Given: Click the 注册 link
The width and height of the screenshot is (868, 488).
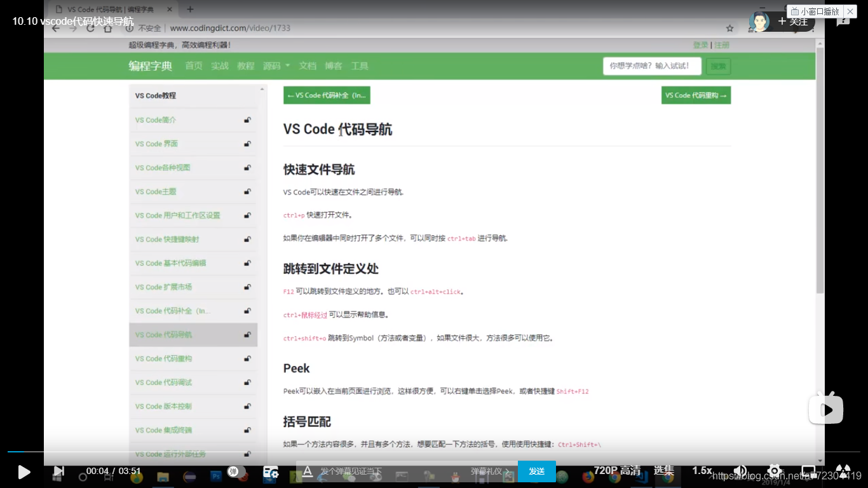Looking at the screenshot, I should click(x=722, y=45).
